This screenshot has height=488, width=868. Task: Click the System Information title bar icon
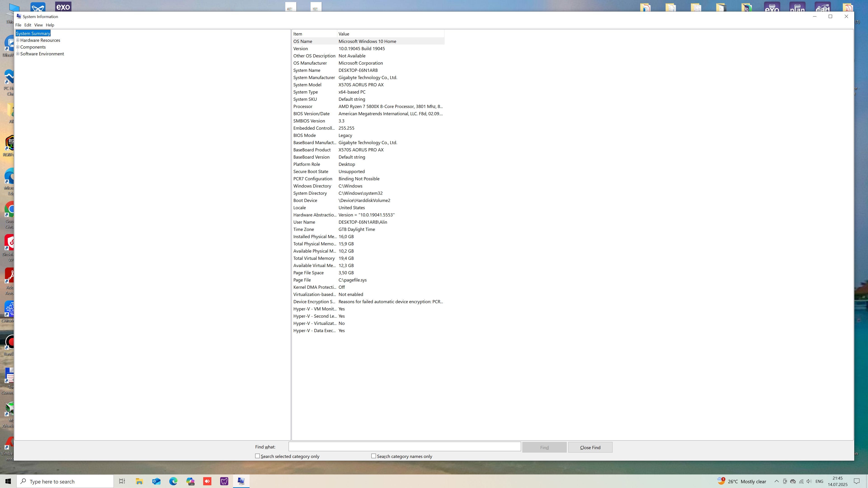click(19, 16)
